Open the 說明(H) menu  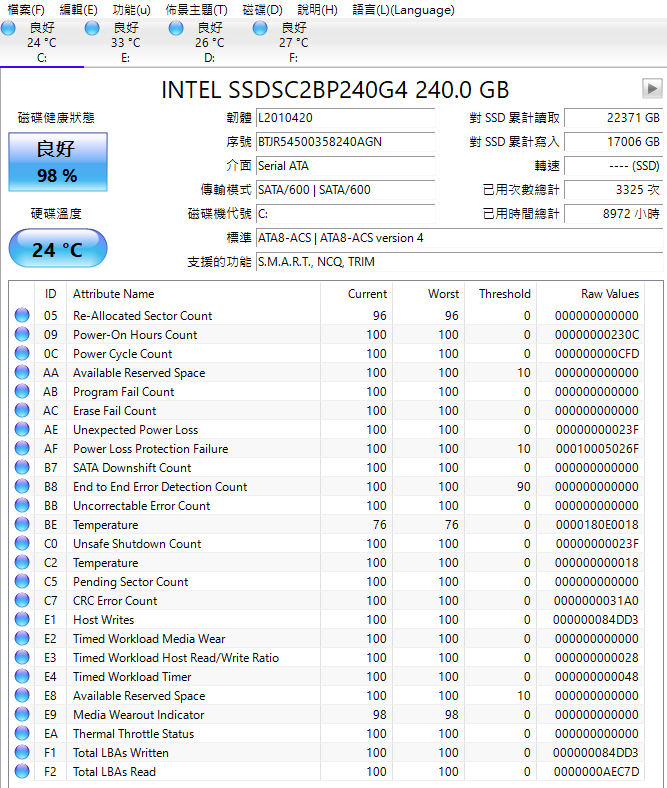pos(317,10)
